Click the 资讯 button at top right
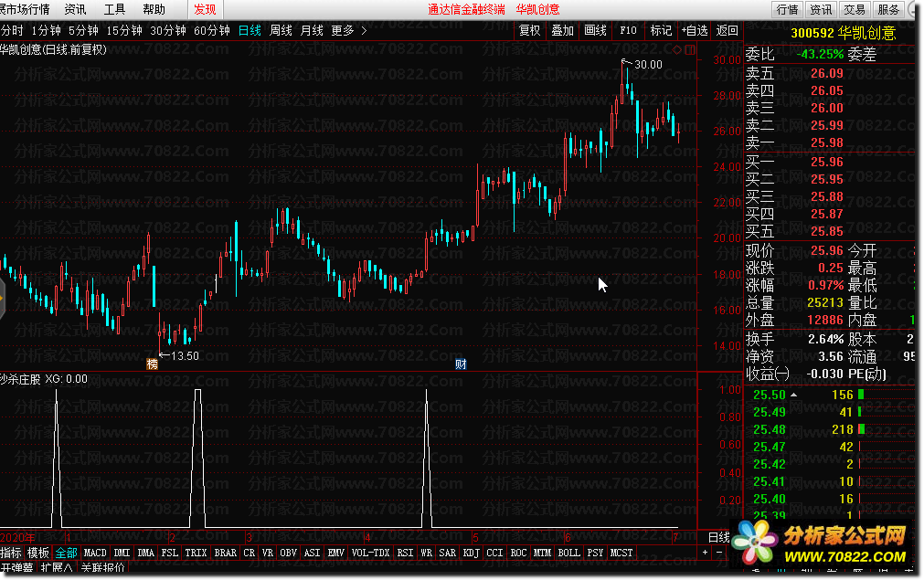The width and height of the screenshot is (924, 580). pyautogui.click(x=821, y=9)
